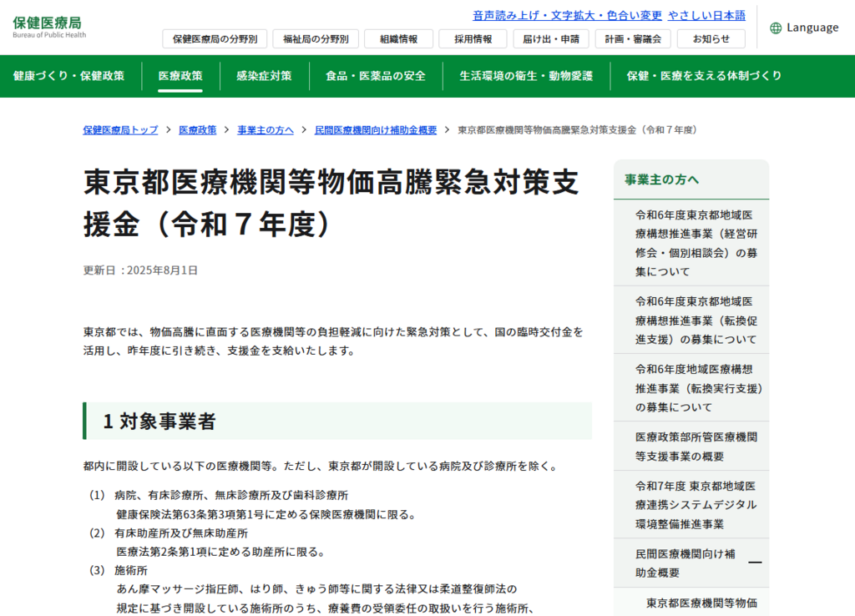Image resolution: width=855 pixels, height=616 pixels.
Task: Open the 保健・医療を支える体制づくり menu
Action: click(705, 76)
